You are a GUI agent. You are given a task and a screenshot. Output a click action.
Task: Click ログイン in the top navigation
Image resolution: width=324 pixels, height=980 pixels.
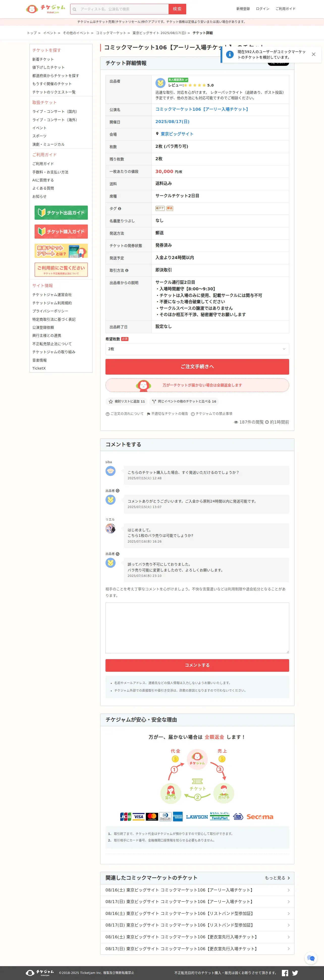coord(262,9)
